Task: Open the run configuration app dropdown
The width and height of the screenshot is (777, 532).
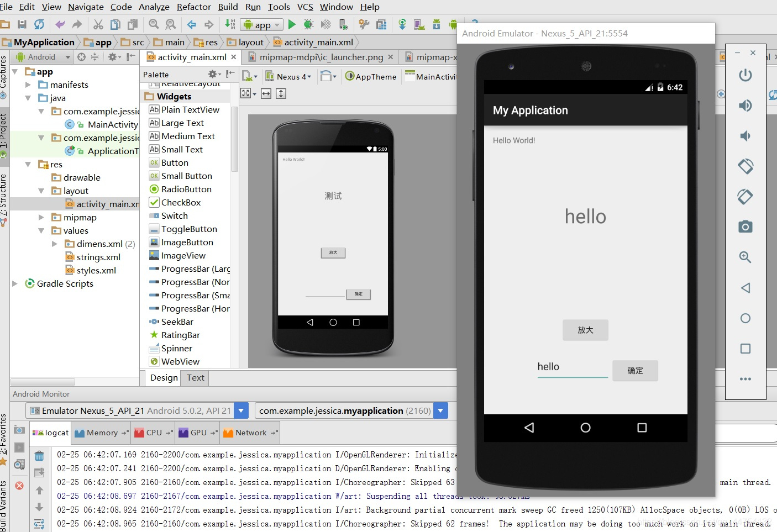Action: [x=262, y=25]
